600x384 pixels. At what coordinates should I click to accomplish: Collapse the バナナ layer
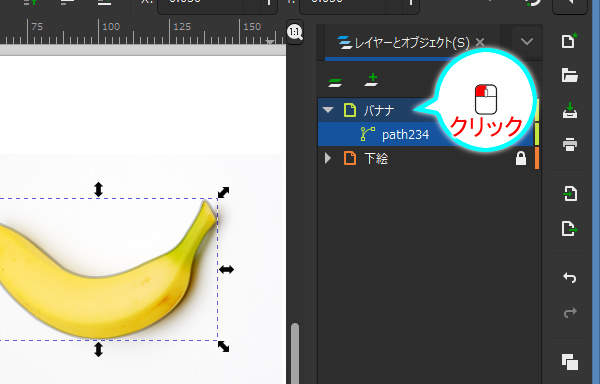[x=328, y=110]
